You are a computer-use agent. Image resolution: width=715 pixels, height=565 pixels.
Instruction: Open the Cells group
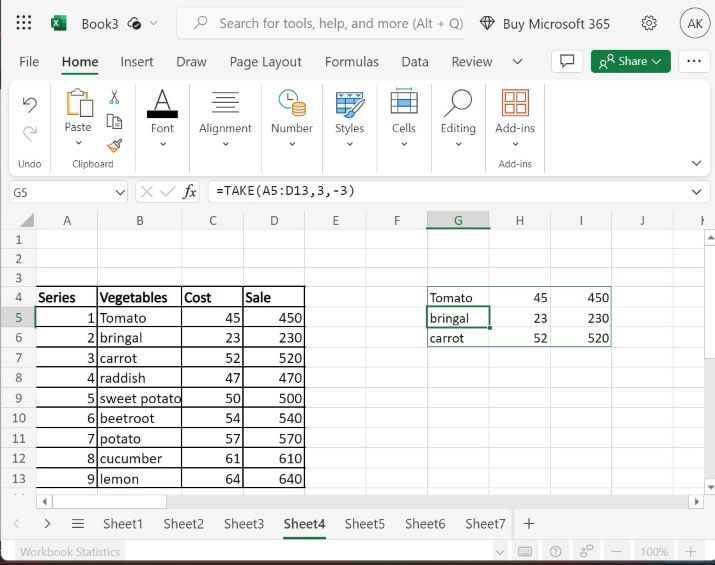click(404, 118)
